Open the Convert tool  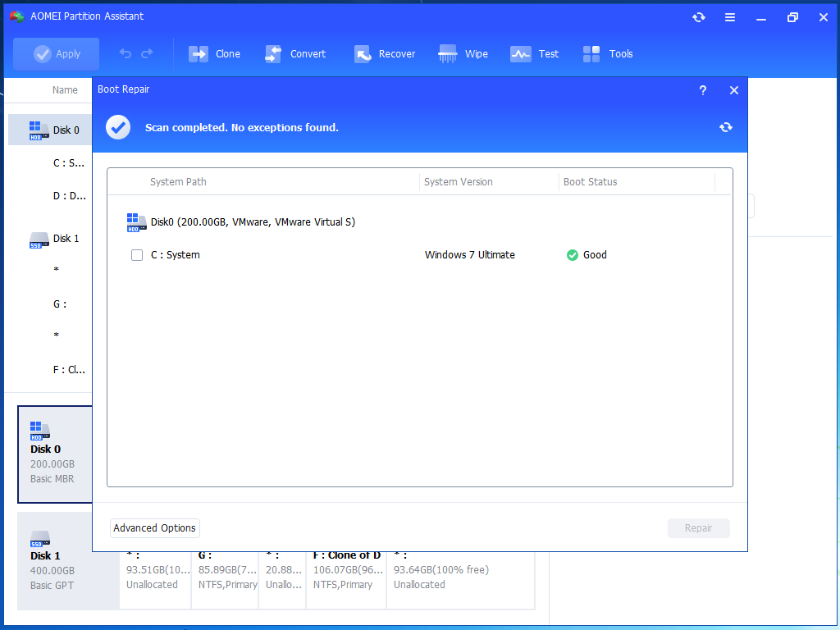[x=273, y=54]
